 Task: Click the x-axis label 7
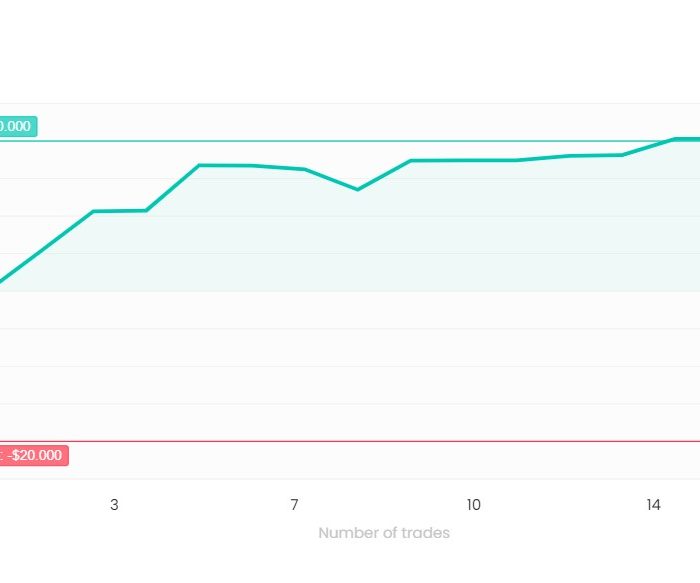294,505
